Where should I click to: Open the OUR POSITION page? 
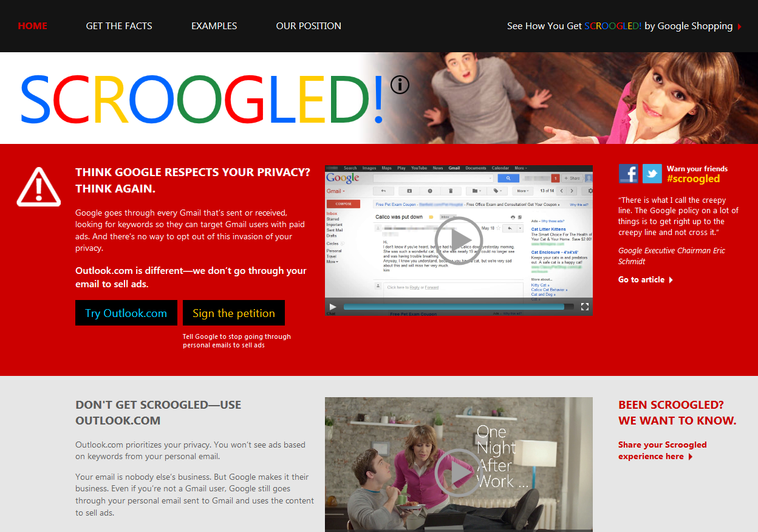pyautogui.click(x=309, y=26)
